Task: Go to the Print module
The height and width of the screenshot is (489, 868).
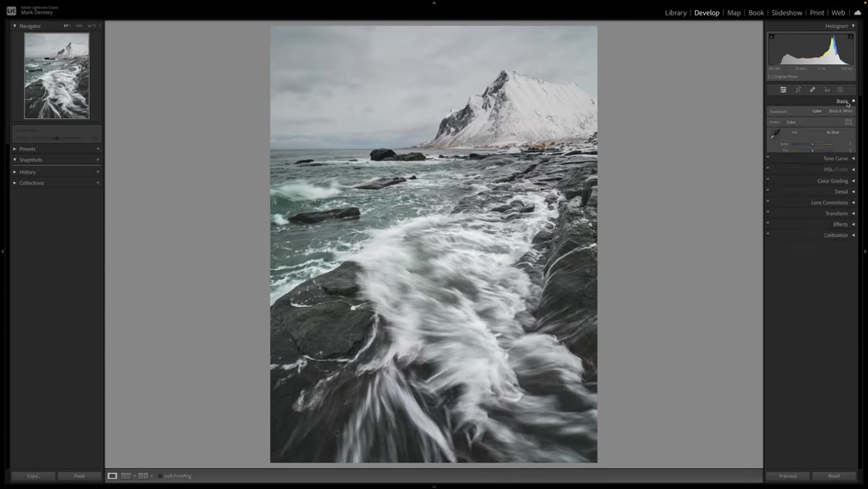Action: (817, 13)
